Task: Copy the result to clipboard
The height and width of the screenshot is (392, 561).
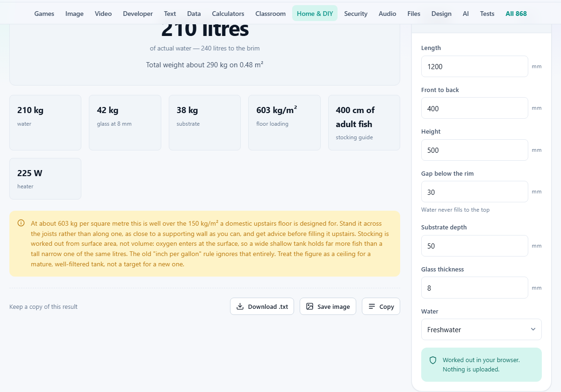Action: coord(381,306)
